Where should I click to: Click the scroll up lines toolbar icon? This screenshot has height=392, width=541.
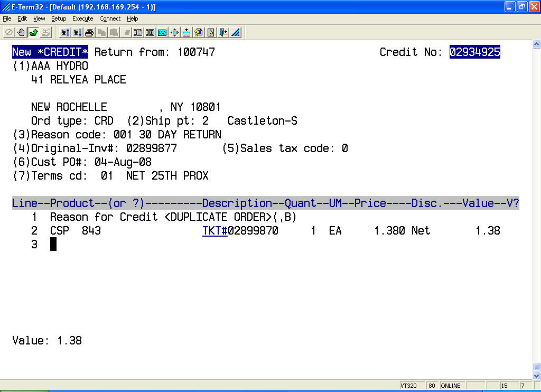65,32
